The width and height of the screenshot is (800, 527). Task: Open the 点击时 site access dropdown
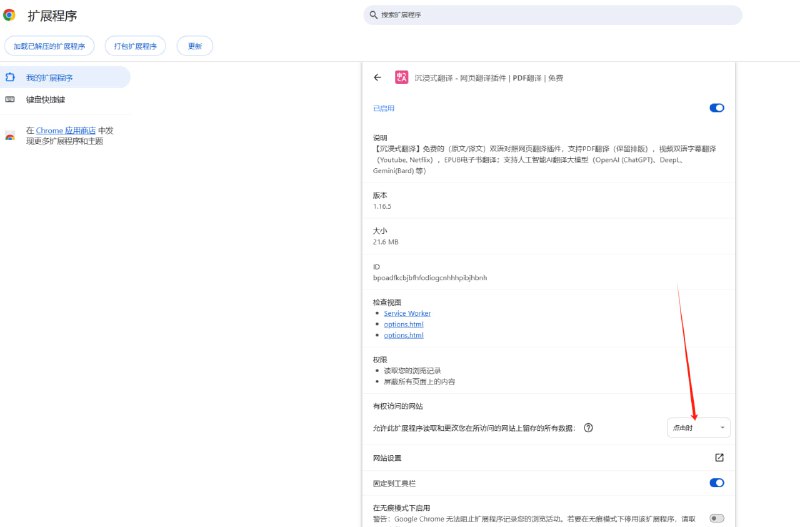(698, 428)
